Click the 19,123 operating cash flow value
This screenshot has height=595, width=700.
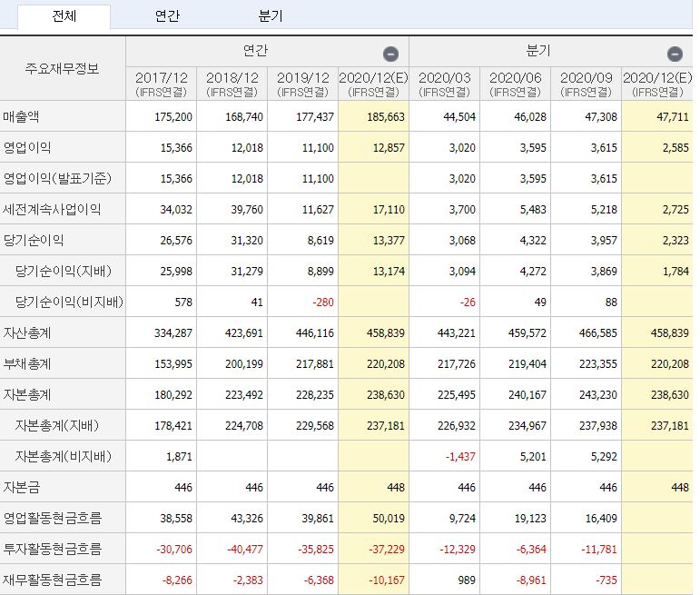530,519
